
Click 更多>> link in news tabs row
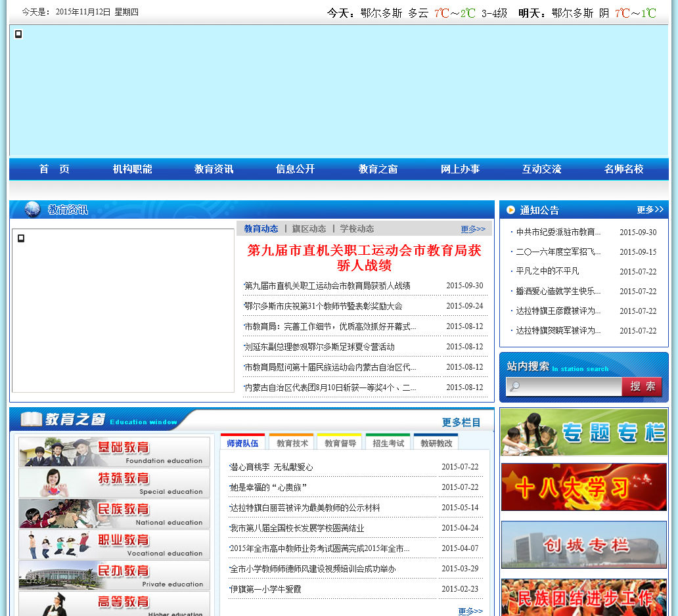click(x=473, y=229)
